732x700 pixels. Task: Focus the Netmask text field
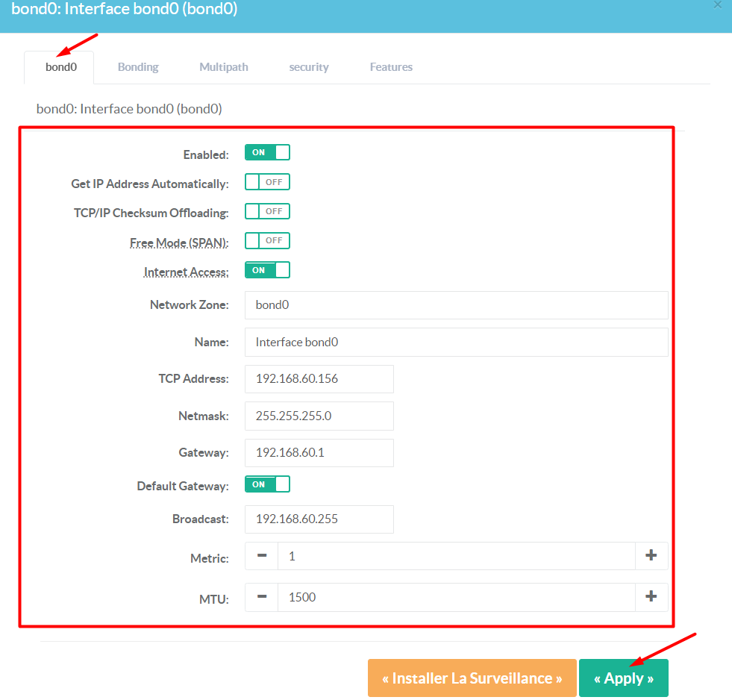319,416
